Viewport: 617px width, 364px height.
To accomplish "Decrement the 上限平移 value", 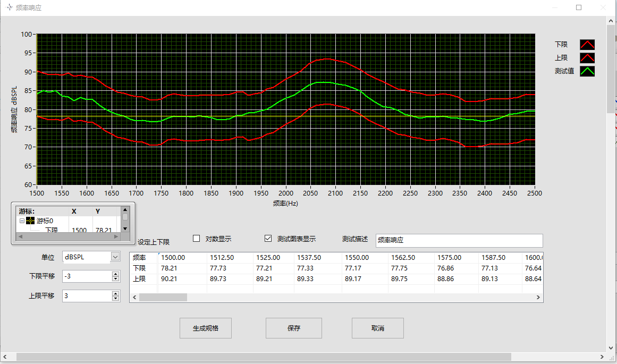I will (x=115, y=298).
